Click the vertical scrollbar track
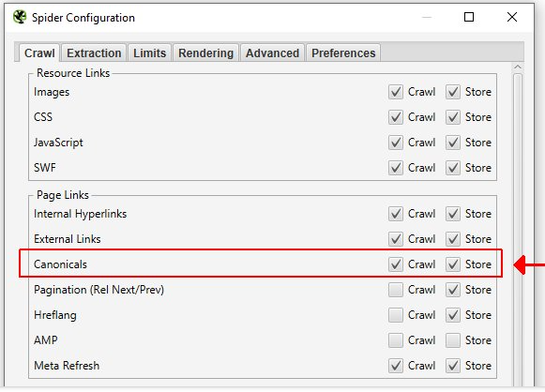Viewport: 545px width, 392px height. pyautogui.click(x=518, y=230)
